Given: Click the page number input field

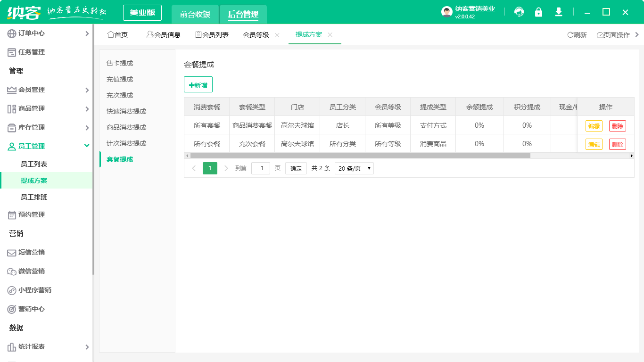Looking at the screenshot, I should tap(261, 168).
